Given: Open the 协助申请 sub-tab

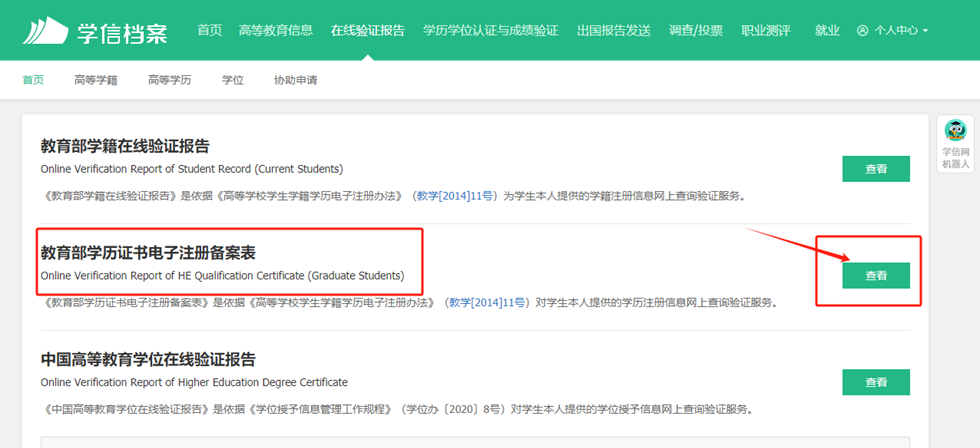Looking at the screenshot, I should click(x=295, y=80).
